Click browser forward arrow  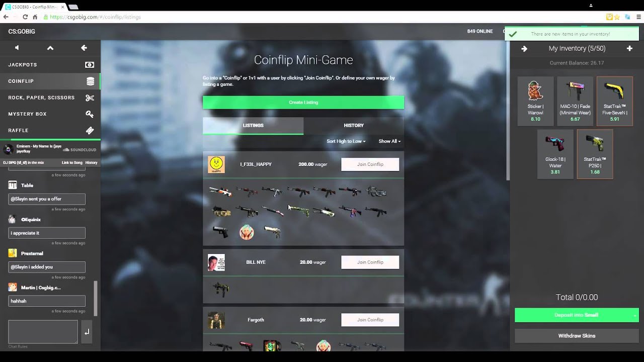[15, 17]
